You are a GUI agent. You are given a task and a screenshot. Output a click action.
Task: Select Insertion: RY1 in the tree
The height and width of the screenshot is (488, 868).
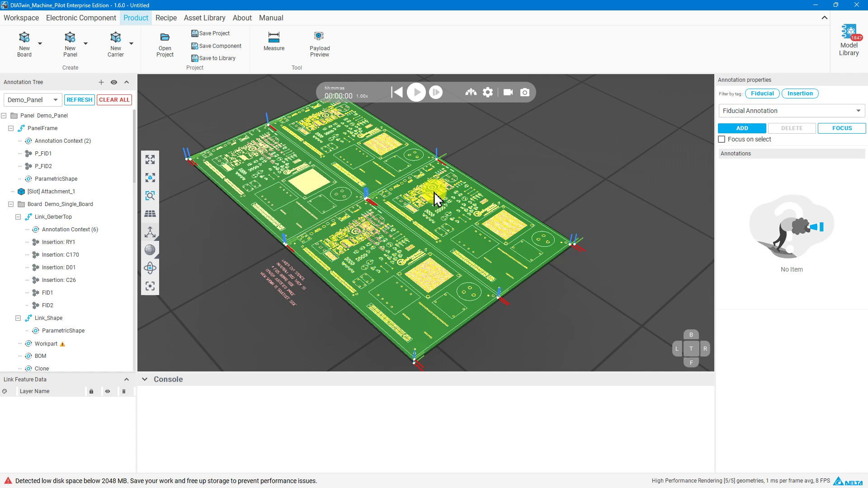point(58,242)
